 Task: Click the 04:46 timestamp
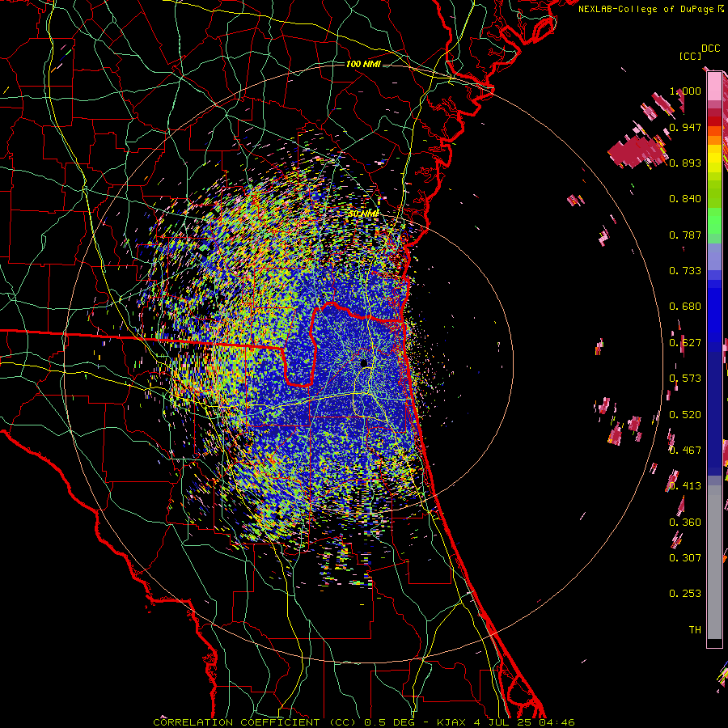tap(557, 722)
